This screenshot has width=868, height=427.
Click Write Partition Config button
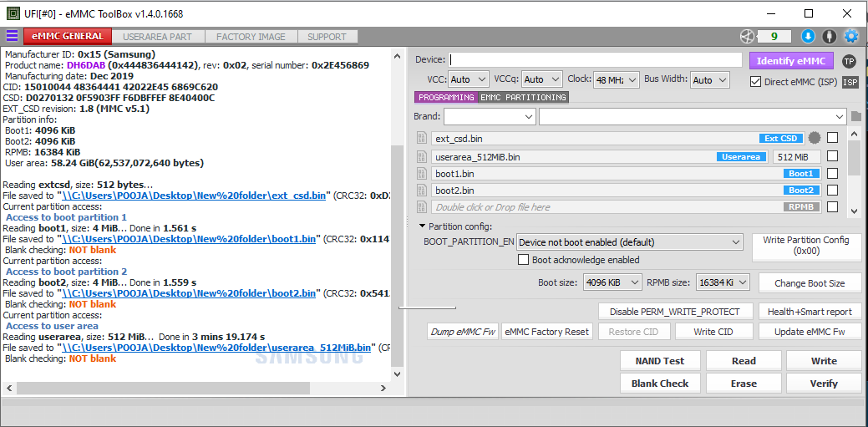pyautogui.click(x=806, y=246)
